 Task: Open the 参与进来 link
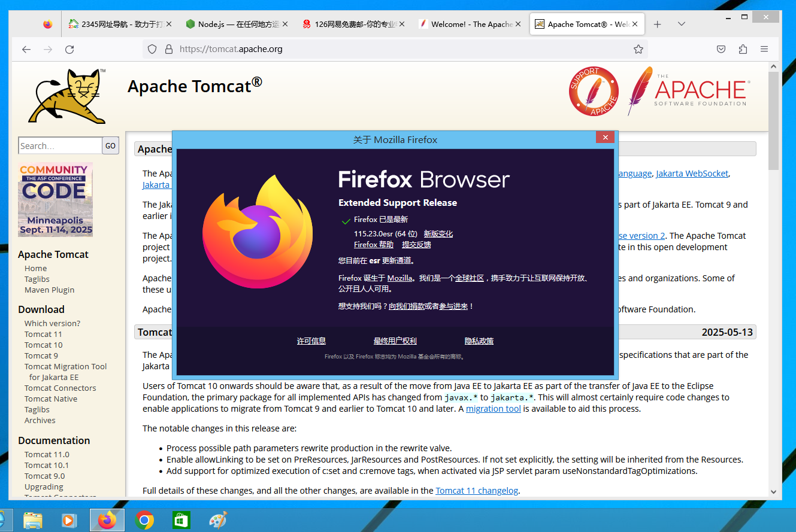[x=453, y=306]
